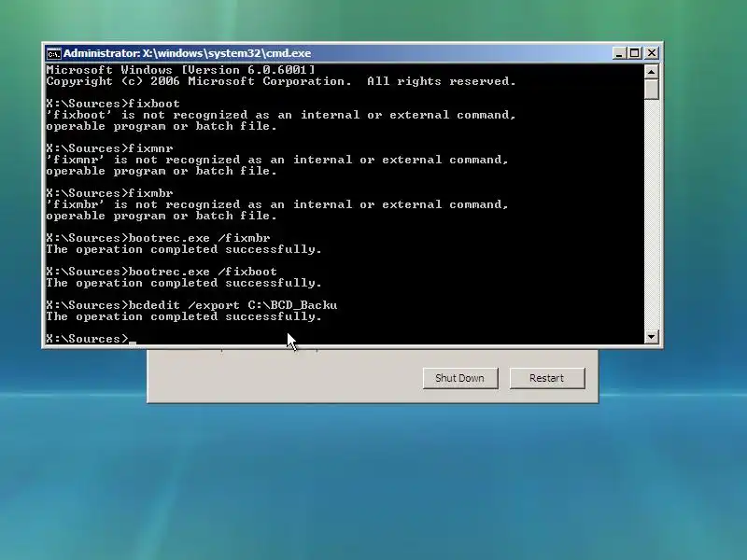The width and height of the screenshot is (747, 560).
Task: Click the cmd.exe system menu icon
Action: 53,53
